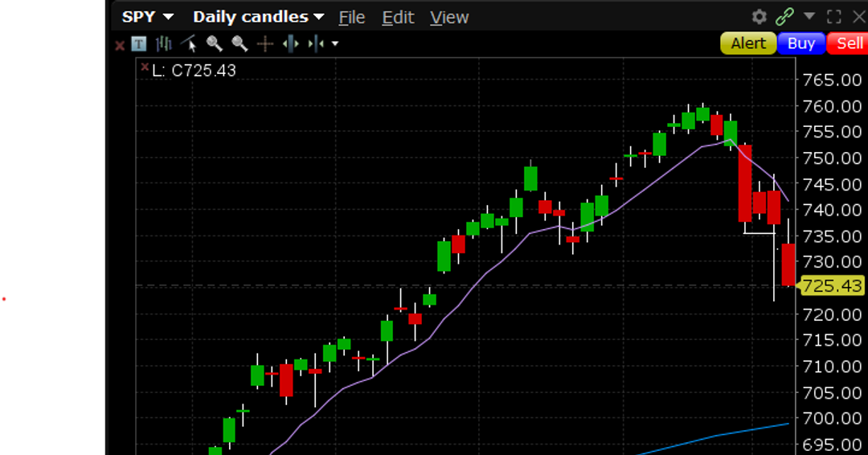The height and width of the screenshot is (455, 868).
Task: Change the Daily candles chart period dropdown
Action: (x=258, y=17)
